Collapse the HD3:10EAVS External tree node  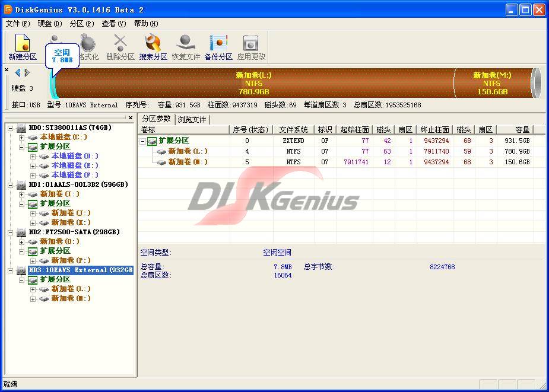[11, 270]
